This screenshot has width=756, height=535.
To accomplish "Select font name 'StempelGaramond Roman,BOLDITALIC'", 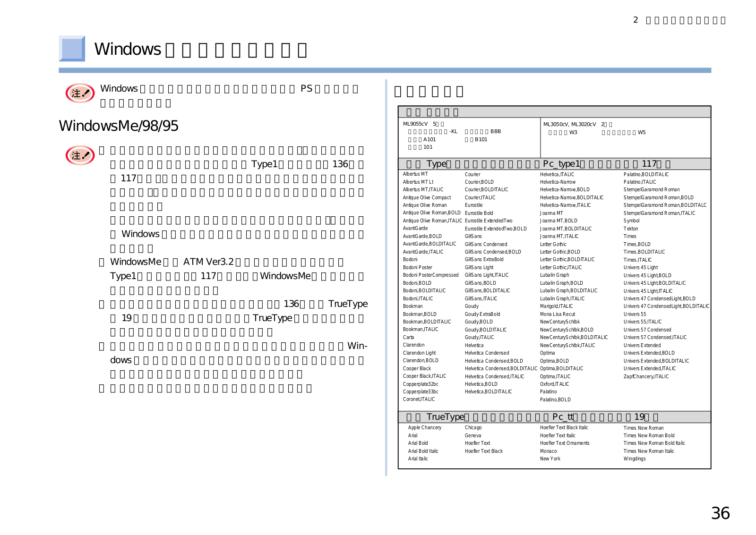I will 665,205.
